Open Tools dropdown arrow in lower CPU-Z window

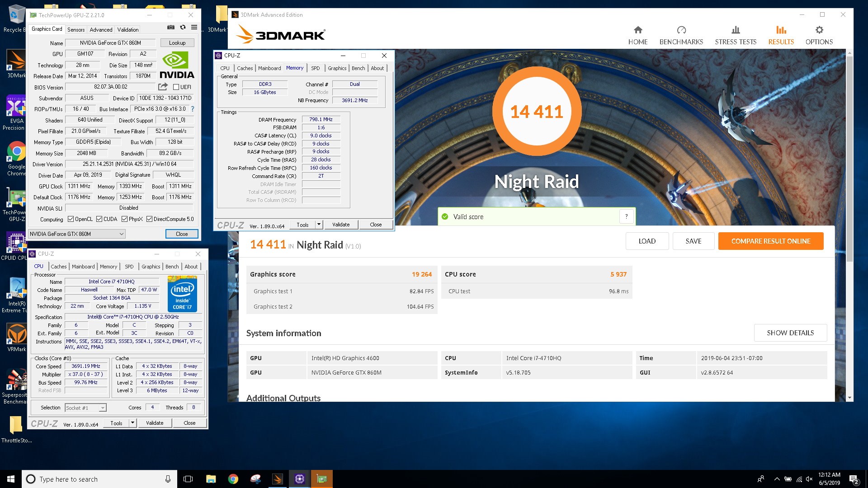132,423
